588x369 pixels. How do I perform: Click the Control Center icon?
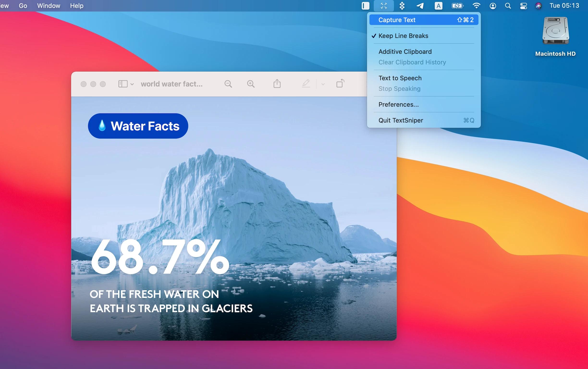(x=523, y=6)
